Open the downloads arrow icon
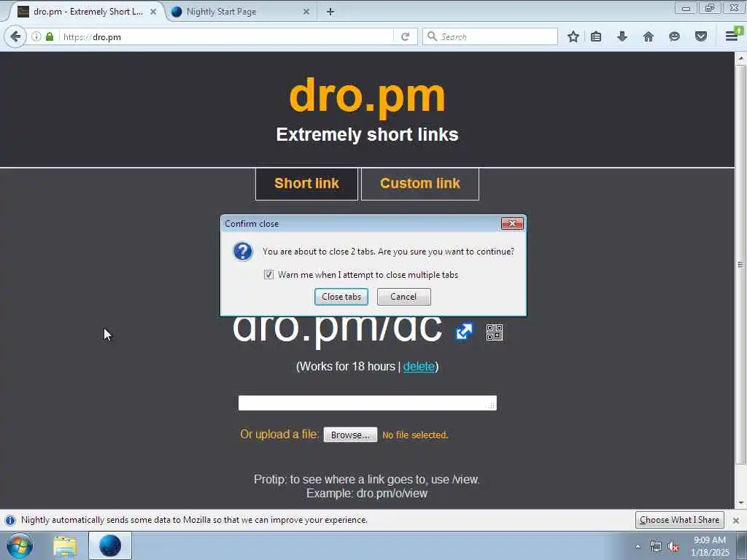Viewport: 747px width, 560px height. point(622,36)
